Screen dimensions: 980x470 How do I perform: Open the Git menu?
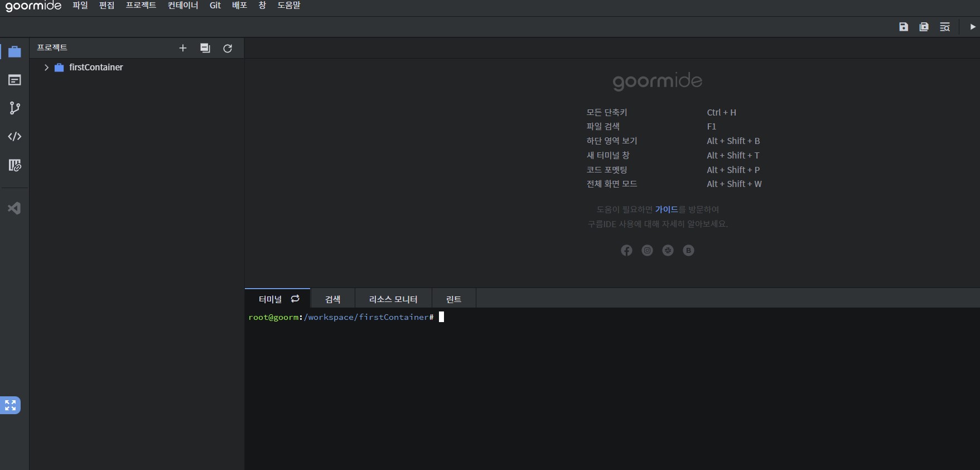click(x=215, y=6)
